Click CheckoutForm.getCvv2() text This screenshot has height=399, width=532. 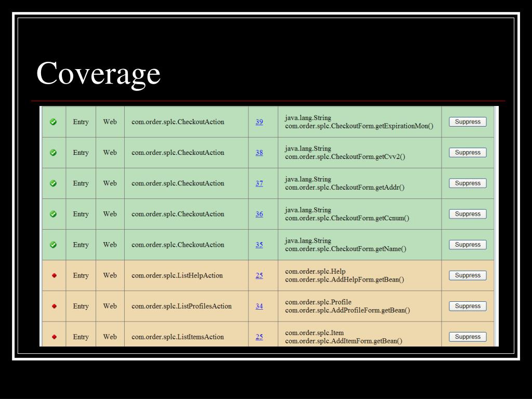pyautogui.click(x=345, y=157)
